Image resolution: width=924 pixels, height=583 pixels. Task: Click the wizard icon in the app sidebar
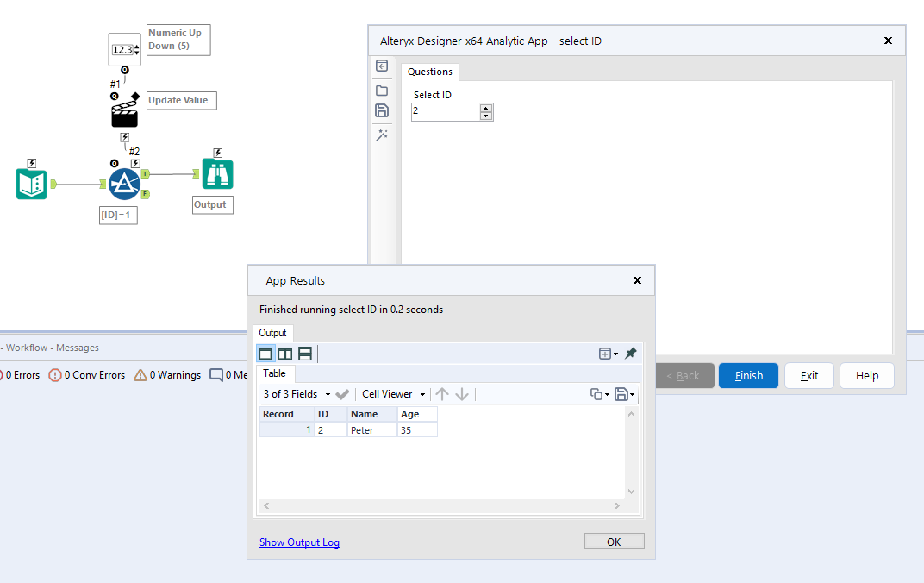[x=382, y=135]
